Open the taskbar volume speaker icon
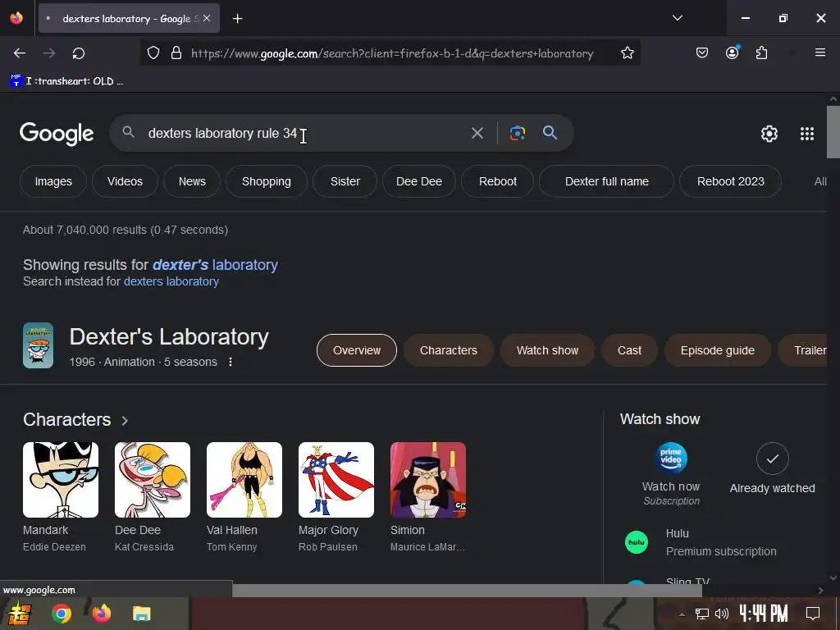This screenshot has height=630, width=840. [x=722, y=614]
